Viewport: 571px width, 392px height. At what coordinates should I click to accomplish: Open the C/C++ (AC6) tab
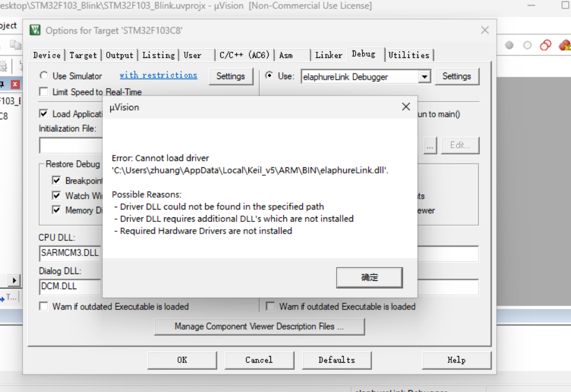pos(244,56)
